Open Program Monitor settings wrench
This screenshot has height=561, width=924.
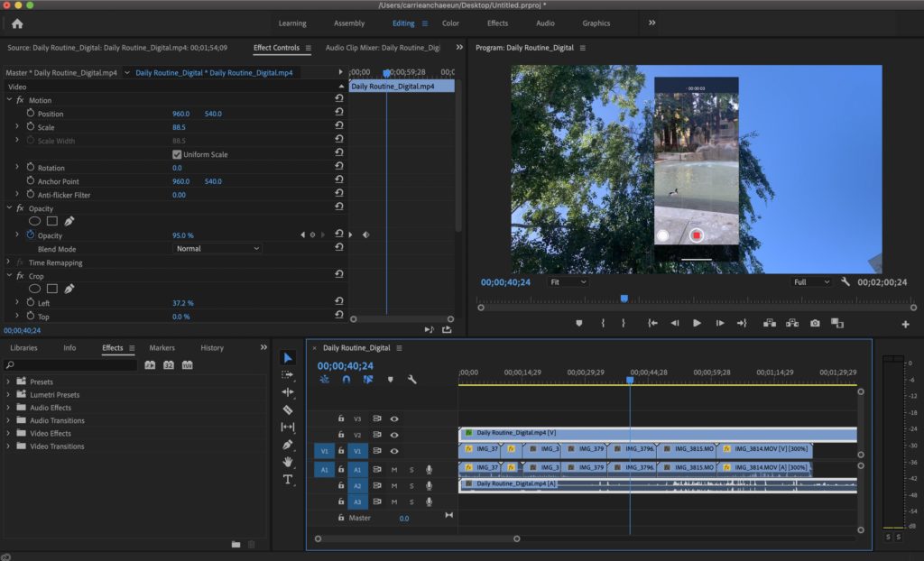pos(845,281)
